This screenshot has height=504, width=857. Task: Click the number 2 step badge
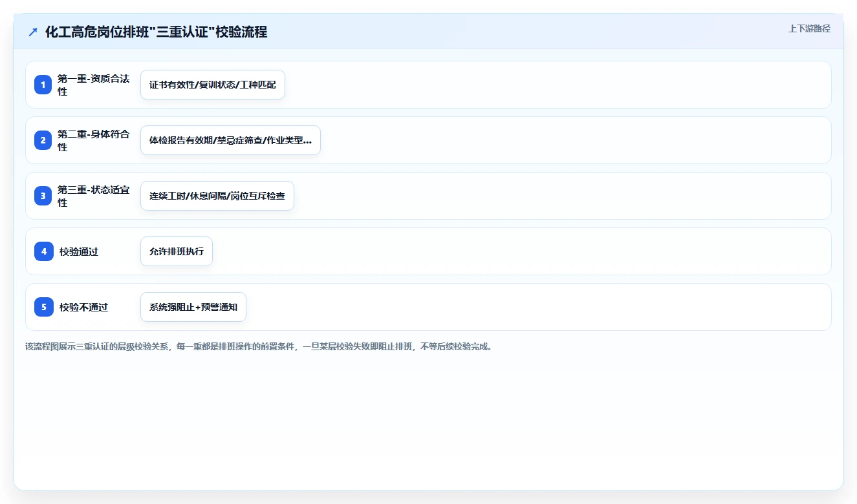43,140
